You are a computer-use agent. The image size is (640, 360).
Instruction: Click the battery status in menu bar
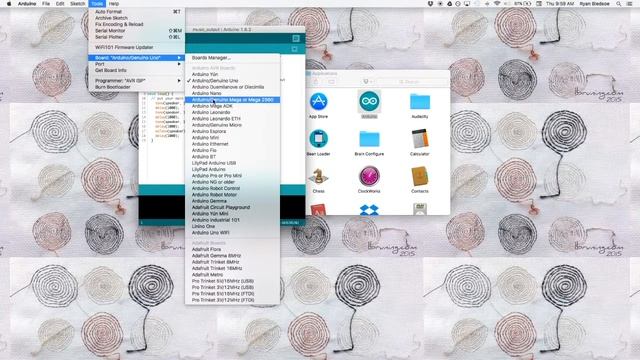coord(522,4)
